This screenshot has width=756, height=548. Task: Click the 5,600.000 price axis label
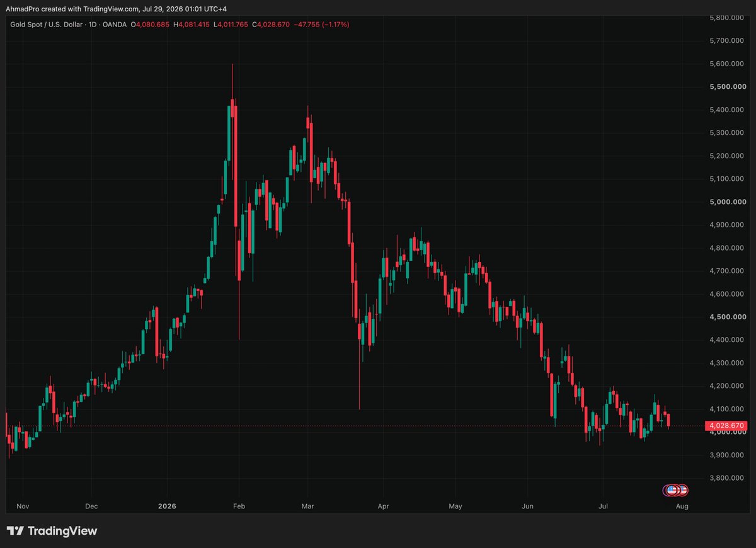click(728, 64)
